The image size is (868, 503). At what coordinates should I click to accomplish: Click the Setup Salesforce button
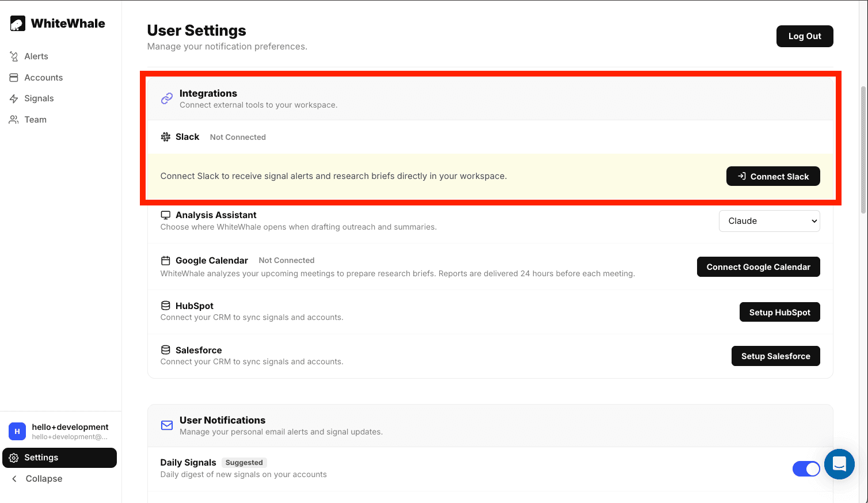pos(776,356)
